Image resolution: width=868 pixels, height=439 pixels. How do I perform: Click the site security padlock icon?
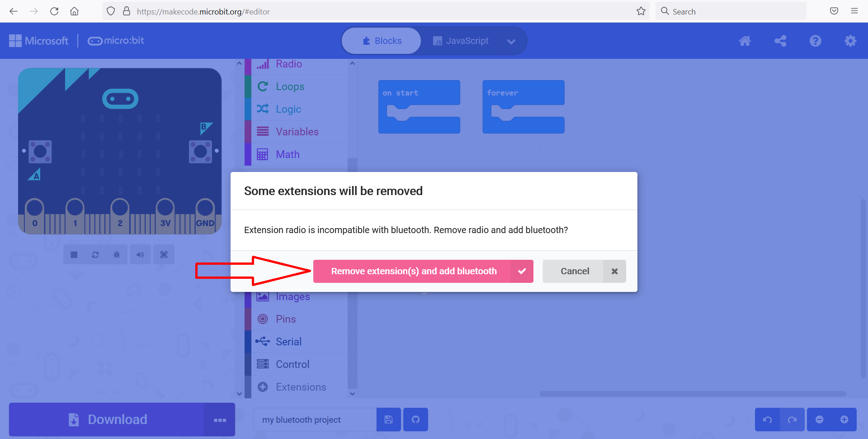127,11
